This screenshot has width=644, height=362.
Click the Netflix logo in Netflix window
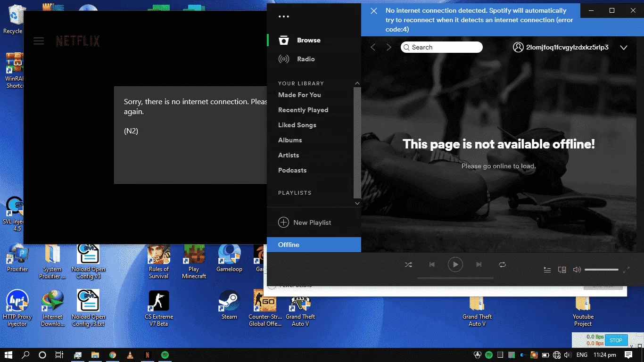coord(78,41)
